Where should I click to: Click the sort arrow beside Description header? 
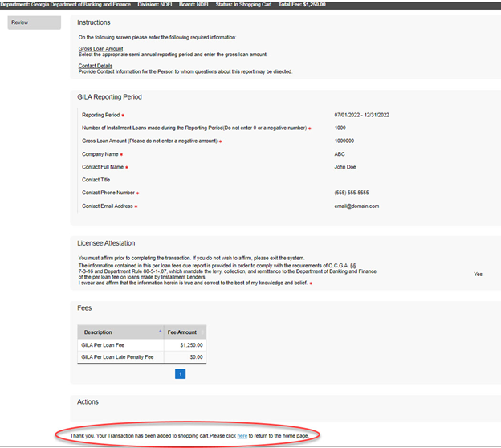(x=158, y=331)
